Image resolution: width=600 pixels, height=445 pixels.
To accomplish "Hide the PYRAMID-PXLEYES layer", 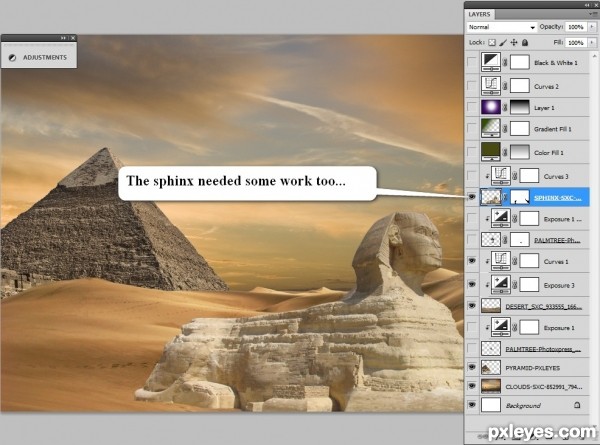I will pos(472,367).
